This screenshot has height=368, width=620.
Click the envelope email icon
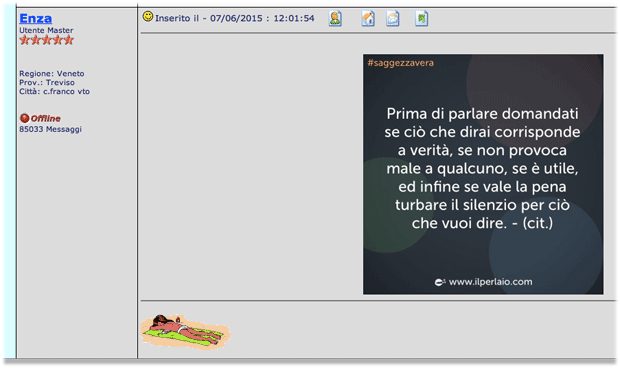tap(393, 19)
